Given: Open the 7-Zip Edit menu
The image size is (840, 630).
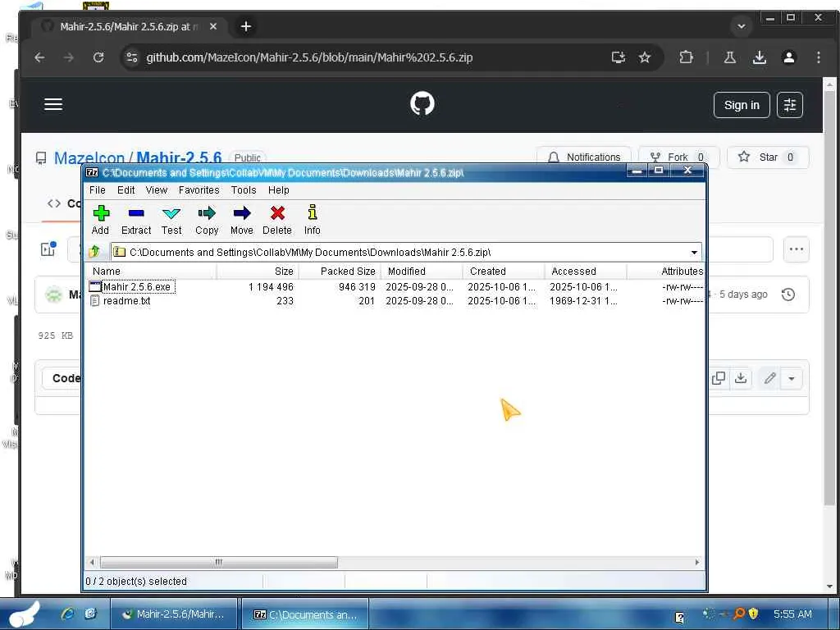Looking at the screenshot, I should [x=126, y=190].
